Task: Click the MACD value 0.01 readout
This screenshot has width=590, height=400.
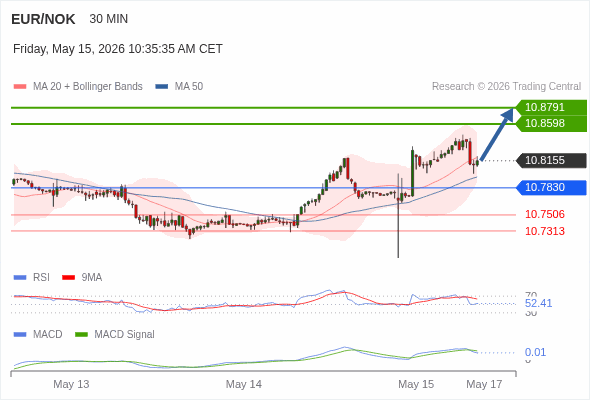Action: 535,353
